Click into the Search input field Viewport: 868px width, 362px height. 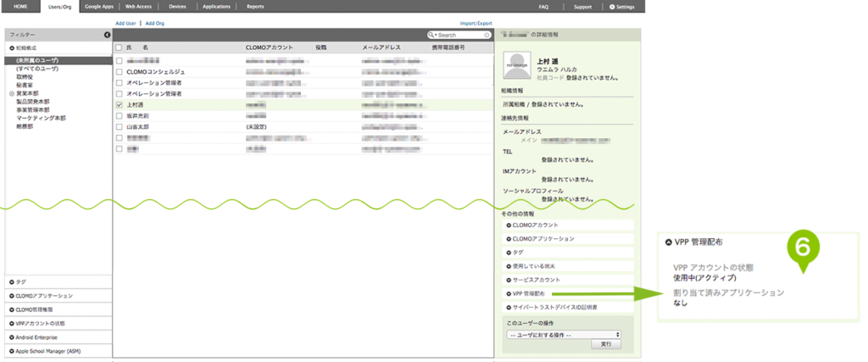[x=460, y=36]
